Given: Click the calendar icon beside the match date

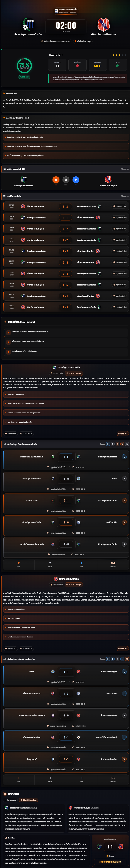Looking at the screenshot, I should click(x=42, y=41).
